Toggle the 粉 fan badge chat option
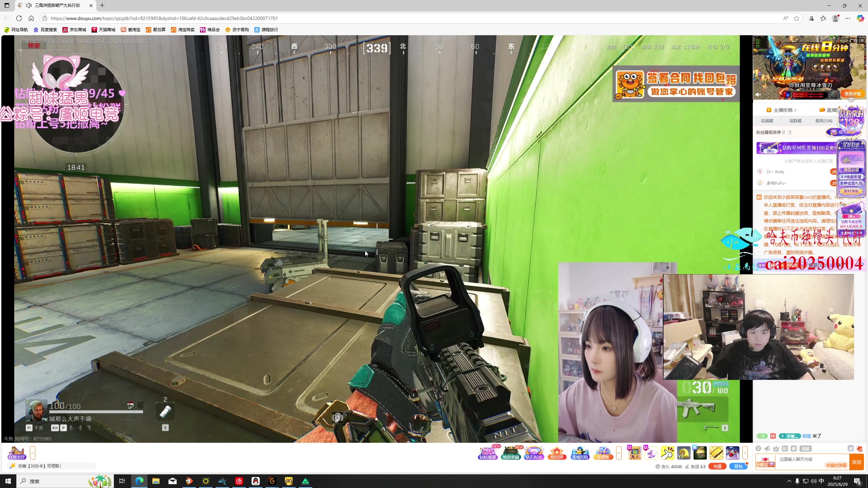Viewport: 868px width, 488px height. pos(785,449)
